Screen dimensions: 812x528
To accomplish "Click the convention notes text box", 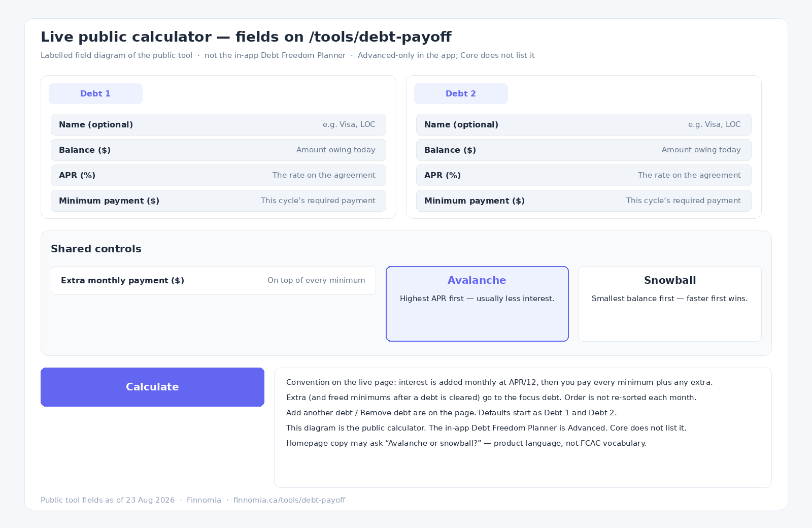I will click(523, 427).
